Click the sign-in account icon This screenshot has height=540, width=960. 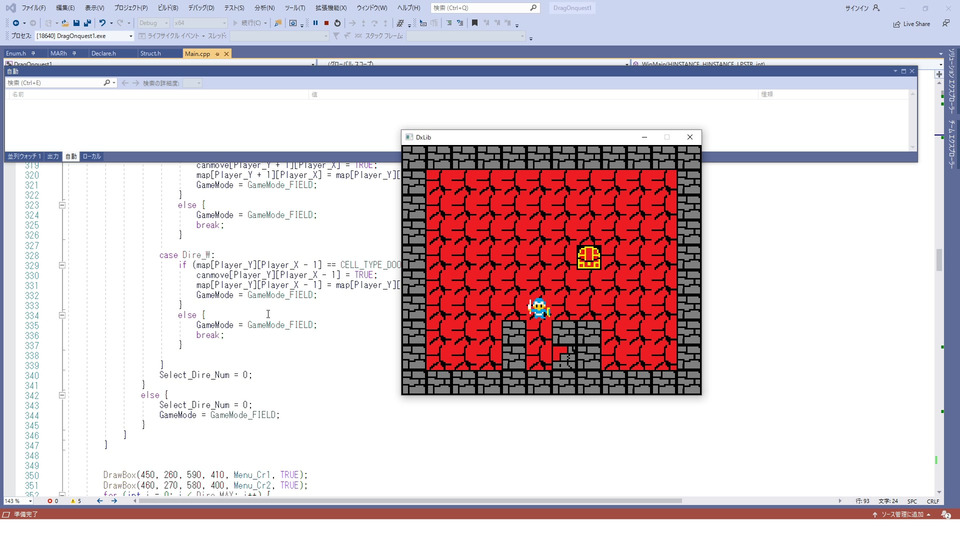[x=876, y=8]
